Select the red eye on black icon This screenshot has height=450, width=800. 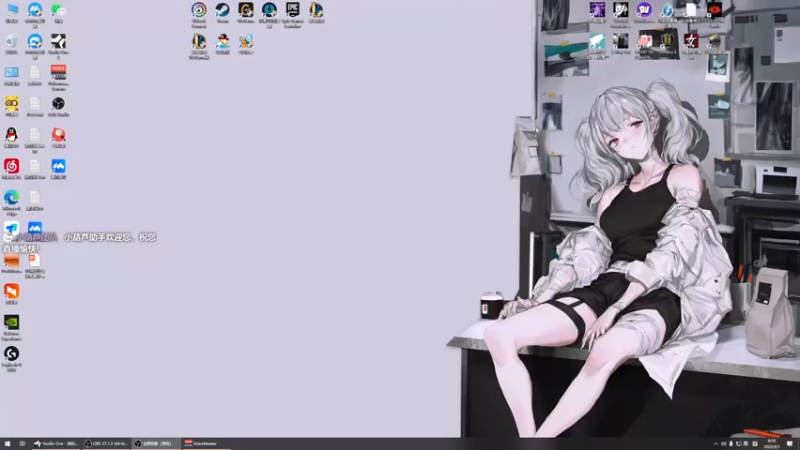pyautogui.click(x=714, y=15)
